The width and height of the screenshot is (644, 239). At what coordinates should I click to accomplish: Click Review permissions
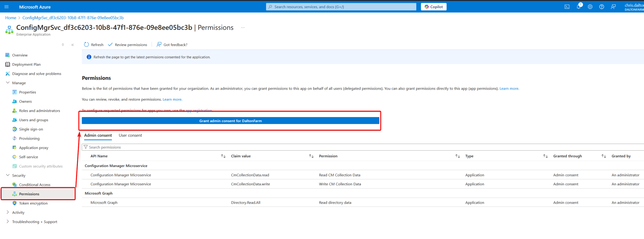click(127, 45)
